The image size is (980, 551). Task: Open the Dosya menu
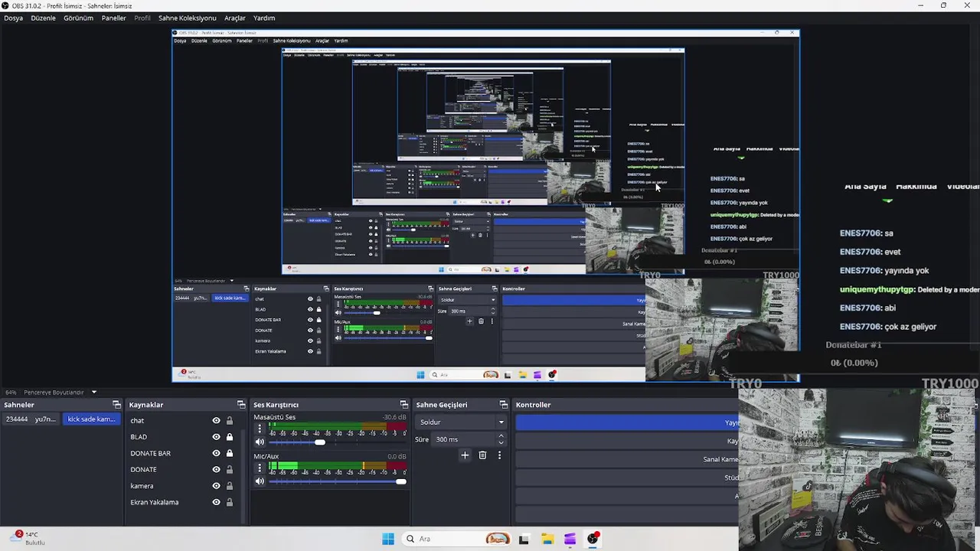point(13,18)
